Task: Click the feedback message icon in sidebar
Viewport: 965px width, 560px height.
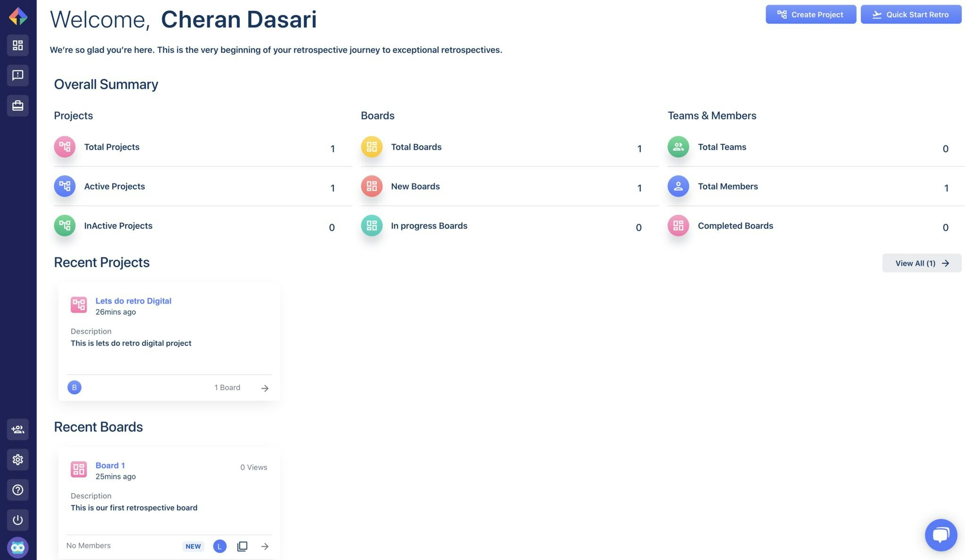Action: [x=18, y=75]
